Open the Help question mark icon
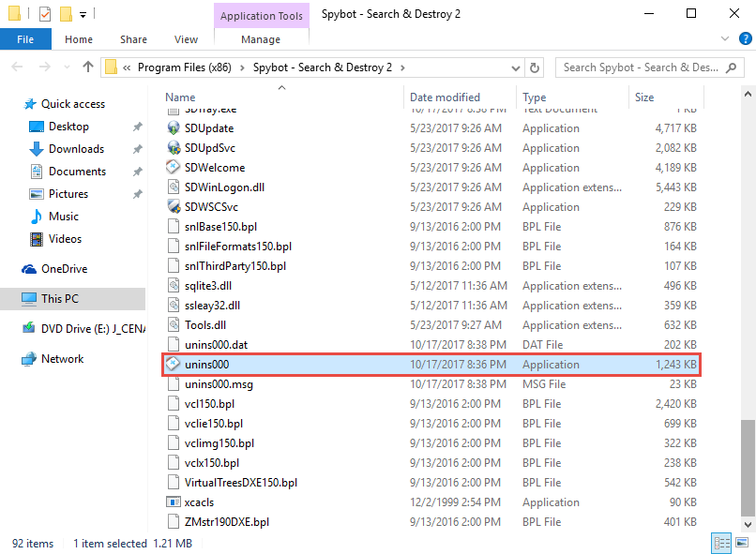Viewport: 756px width, 554px height. click(x=746, y=38)
